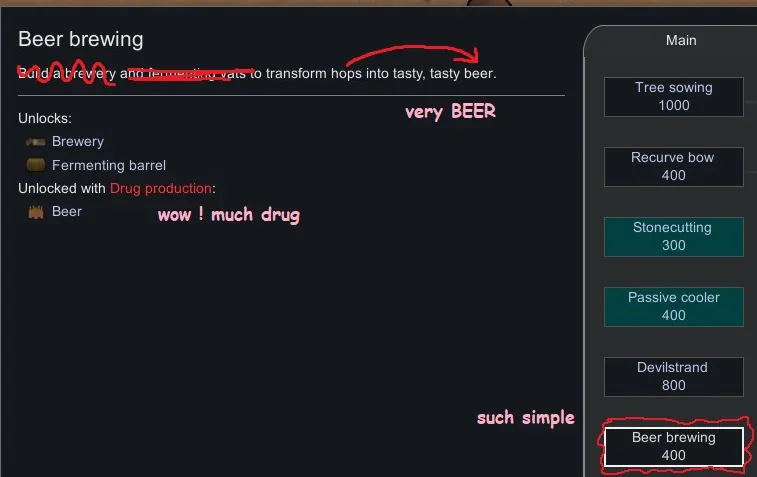Select the Tree sowing research project
This screenshot has width=757, height=477.
point(673,97)
